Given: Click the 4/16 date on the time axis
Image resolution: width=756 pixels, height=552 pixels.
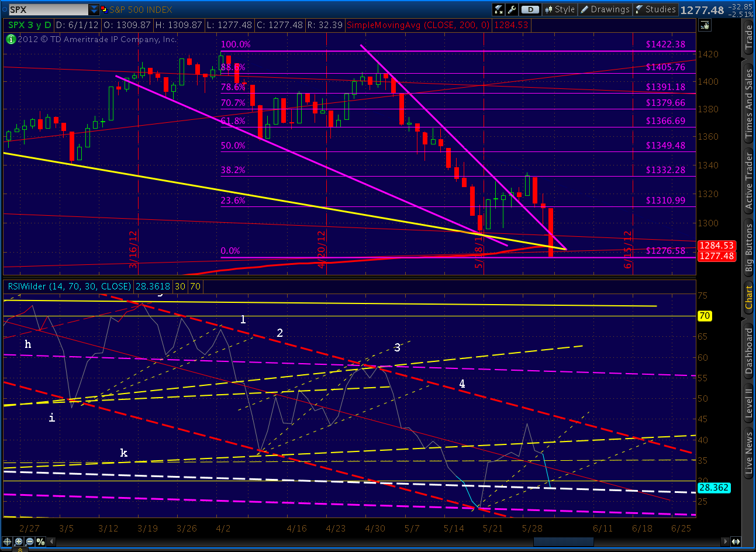Looking at the screenshot, I should click(x=297, y=528).
